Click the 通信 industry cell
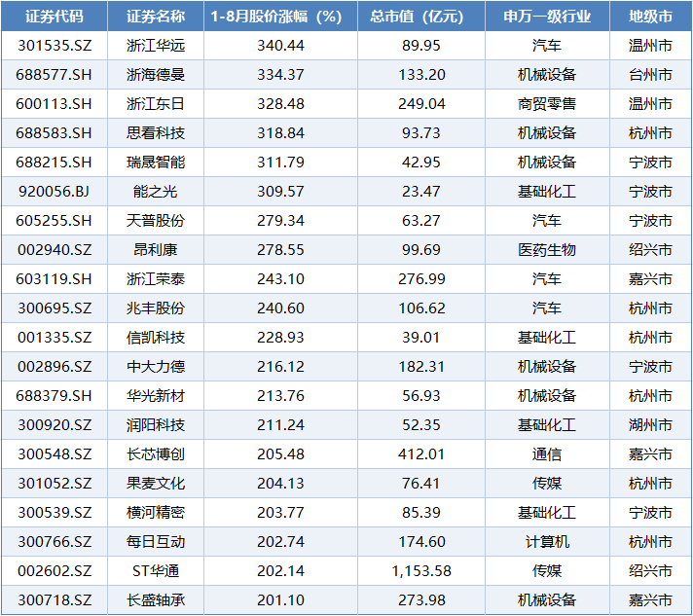Screen dimensions: 693x616 point(547,454)
